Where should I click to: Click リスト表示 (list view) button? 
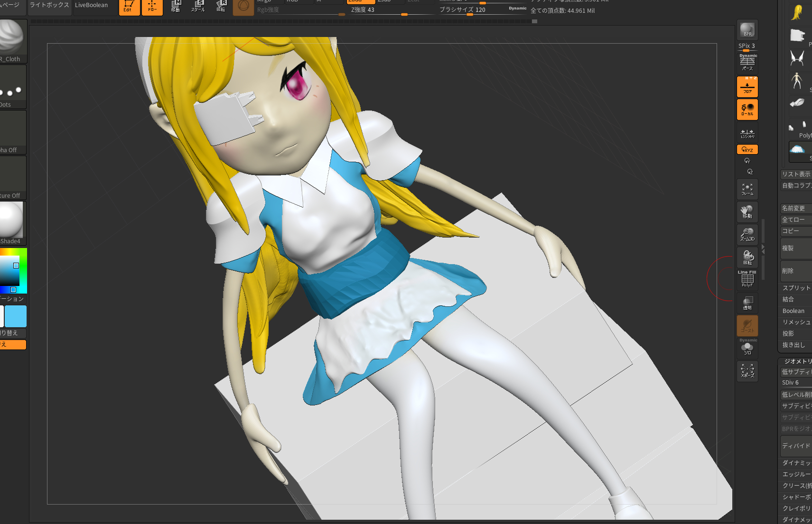click(x=796, y=175)
